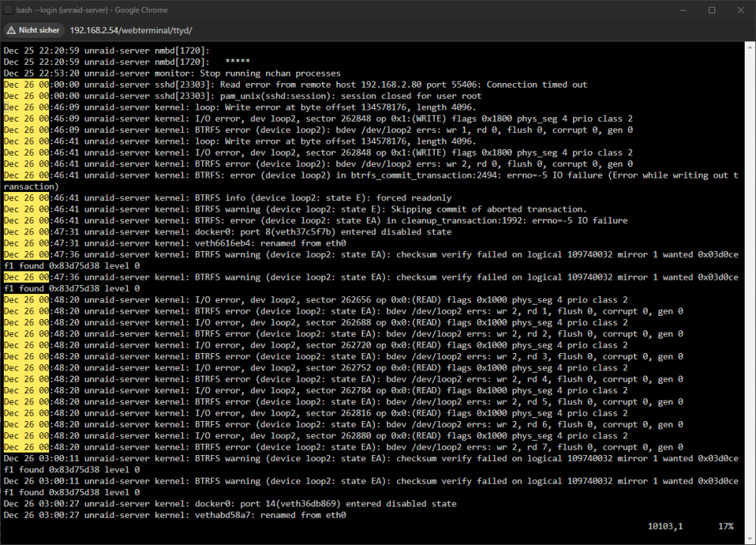This screenshot has height=545, width=756.
Task: Click the warning triangle icon beside 'Nicht sicher'
Action: 11,30
